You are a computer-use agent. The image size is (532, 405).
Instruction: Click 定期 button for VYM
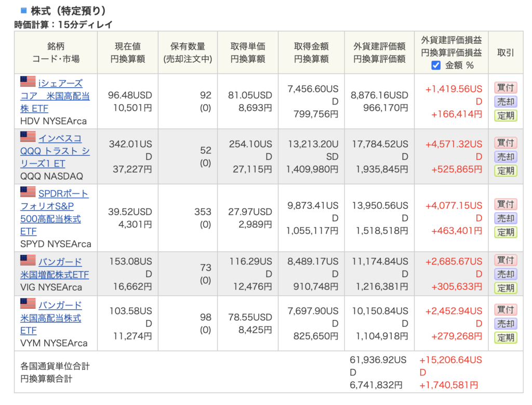[506, 338]
